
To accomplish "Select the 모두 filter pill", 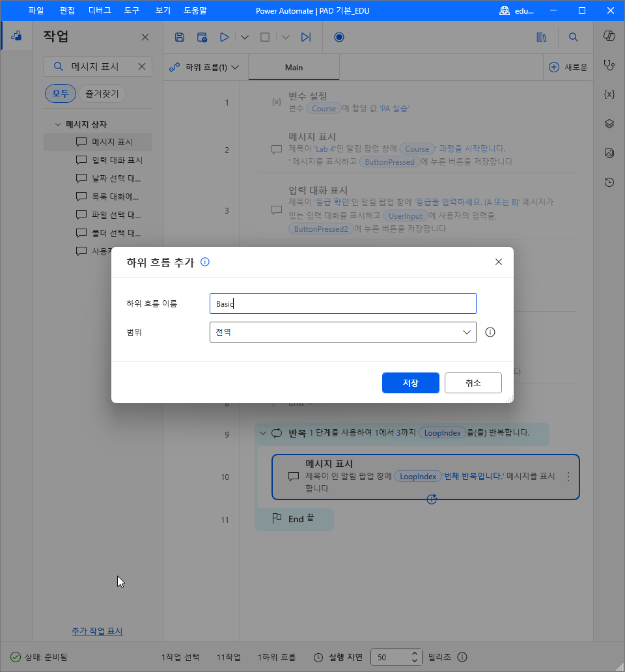I will click(x=61, y=93).
